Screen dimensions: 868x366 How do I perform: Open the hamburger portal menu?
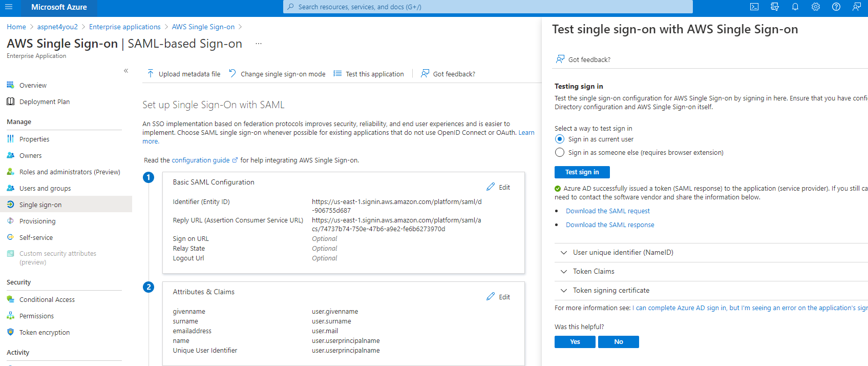[9, 7]
